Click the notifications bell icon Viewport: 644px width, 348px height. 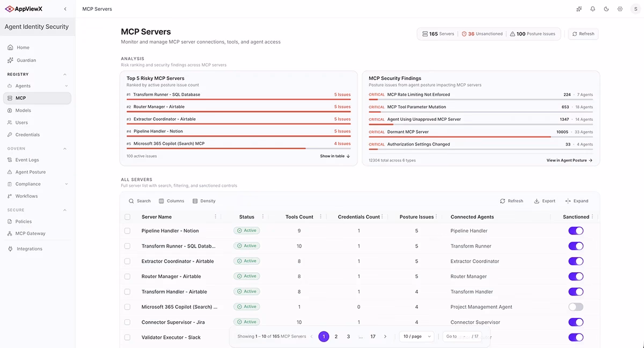point(592,9)
